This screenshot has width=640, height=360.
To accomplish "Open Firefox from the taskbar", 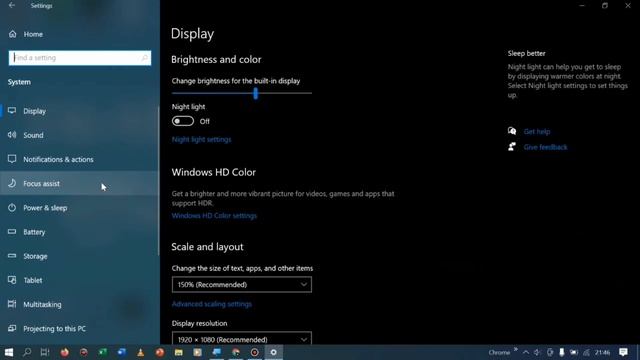I will pyautogui.click(x=64, y=352).
